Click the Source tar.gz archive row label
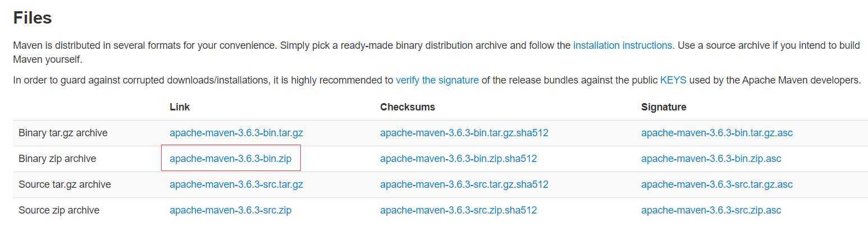This screenshot has width=868, height=236. (65, 184)
